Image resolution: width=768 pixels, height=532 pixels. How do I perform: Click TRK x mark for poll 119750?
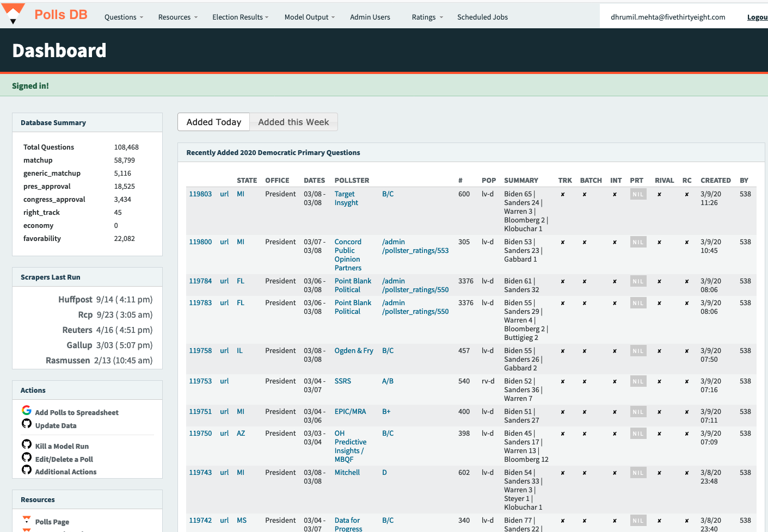click(x=563, y=434)
